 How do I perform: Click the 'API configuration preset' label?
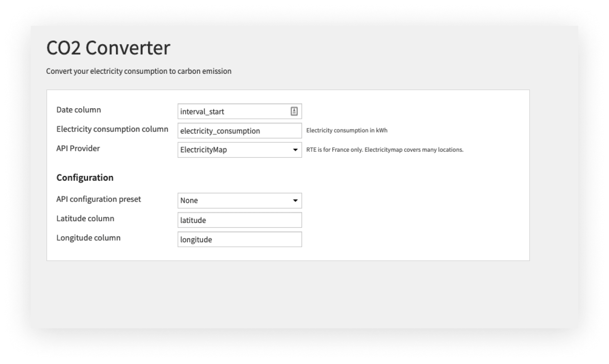pyautogui.click(x=98, y=199)
